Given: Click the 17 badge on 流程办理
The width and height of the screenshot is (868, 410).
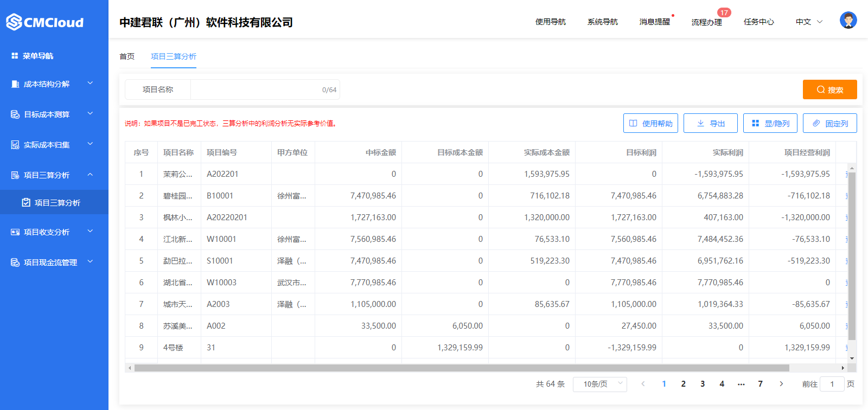Looking at the screenshot, I should coord(724,12).
